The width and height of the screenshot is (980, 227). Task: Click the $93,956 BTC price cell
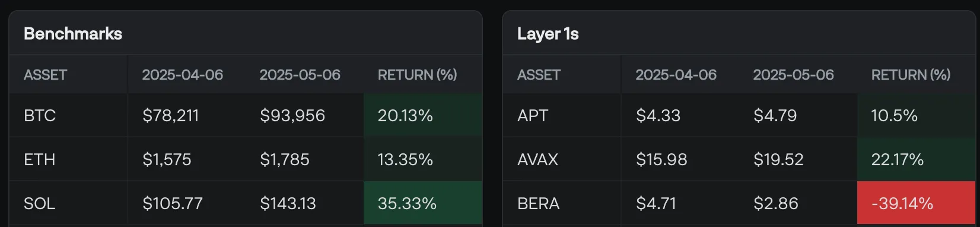tap(292, 115)
